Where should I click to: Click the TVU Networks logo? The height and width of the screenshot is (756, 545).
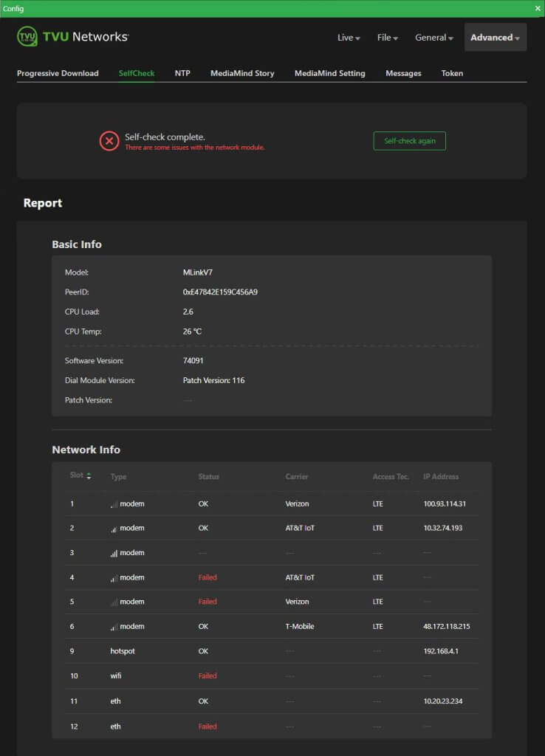(73, 37)
